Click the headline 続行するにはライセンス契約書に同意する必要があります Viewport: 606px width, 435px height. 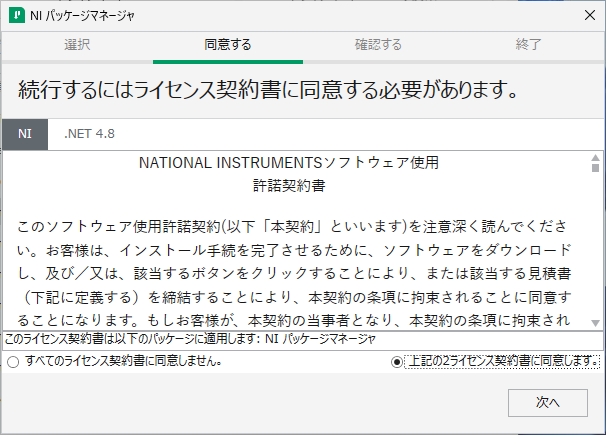[x=267, y=90]
